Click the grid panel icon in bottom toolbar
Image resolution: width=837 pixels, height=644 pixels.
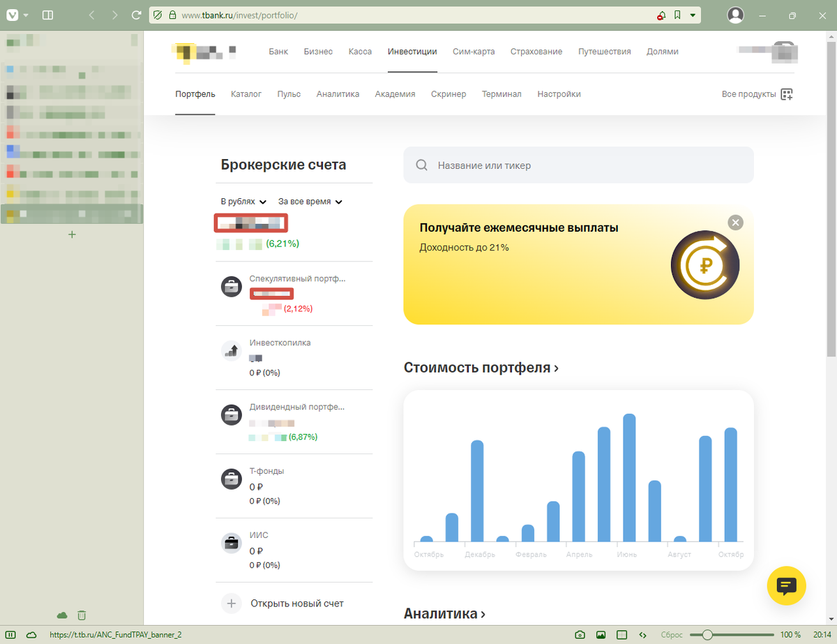pos(621,634)
